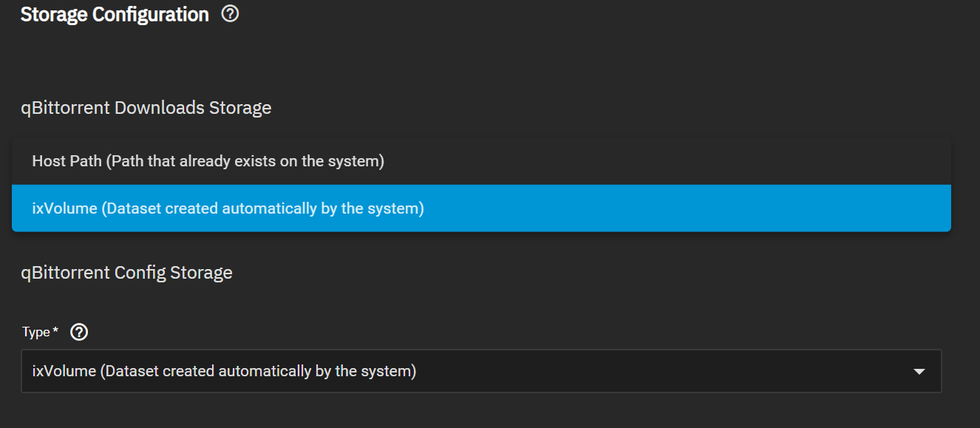Open the Storage Configuration help tooltip icon
Viewport: 980px width, 428px height.
[x=230, y=14]
